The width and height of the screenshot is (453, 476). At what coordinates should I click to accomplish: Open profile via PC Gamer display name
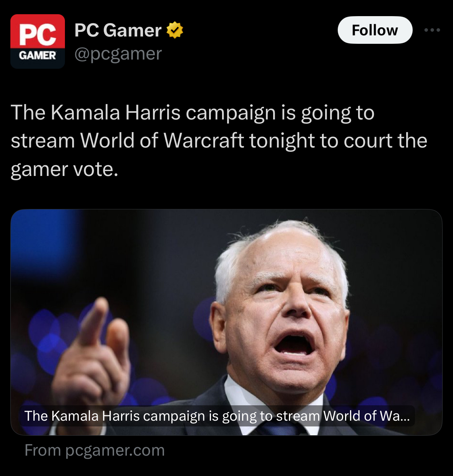[x=118, y=30]
